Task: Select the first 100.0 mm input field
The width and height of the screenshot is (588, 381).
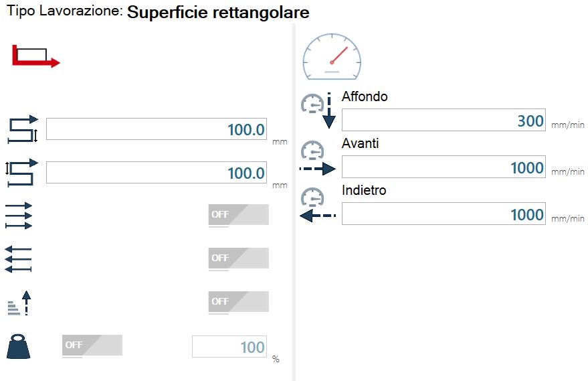Action: tap(157, 129)
